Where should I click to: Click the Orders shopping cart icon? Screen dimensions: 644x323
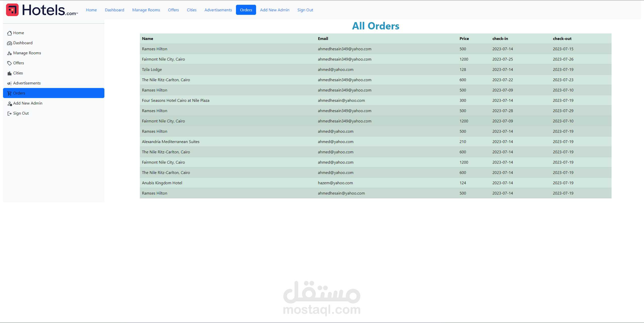click(10, 94)
